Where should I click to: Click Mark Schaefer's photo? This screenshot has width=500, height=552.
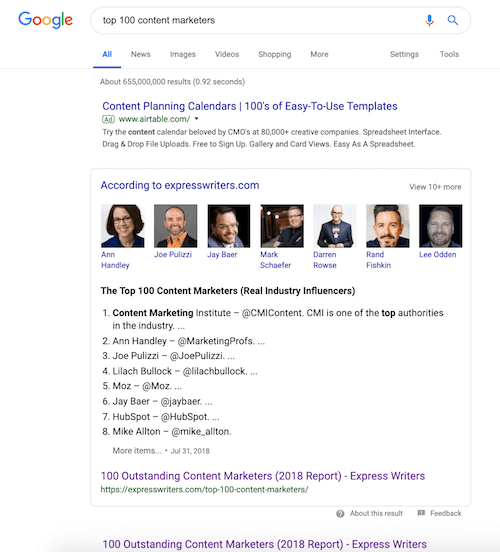[x=282, y=226]
